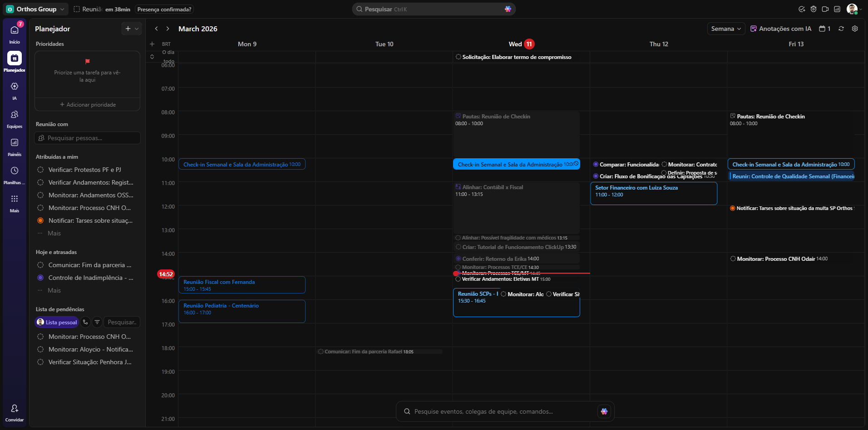The height and width of the screenshot is (430, 868).
Task: Expand the plus dropdown next to Planejador
Action: pyautogui.click(x=137, y=29)
